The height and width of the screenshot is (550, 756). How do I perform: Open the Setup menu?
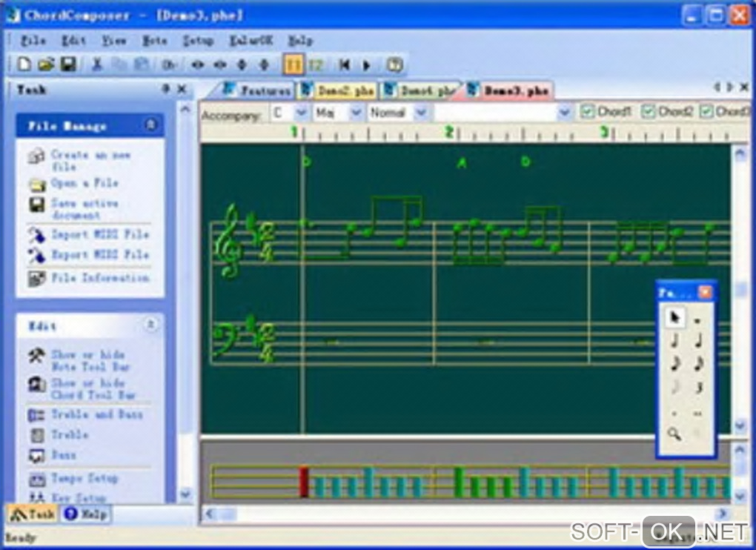(x=198, y=41)
